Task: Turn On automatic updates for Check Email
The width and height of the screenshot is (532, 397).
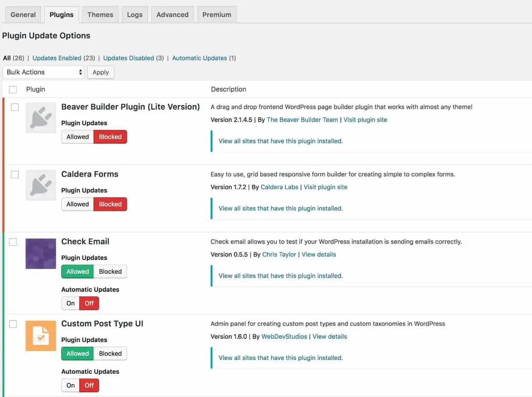Action: pos(71,303)
